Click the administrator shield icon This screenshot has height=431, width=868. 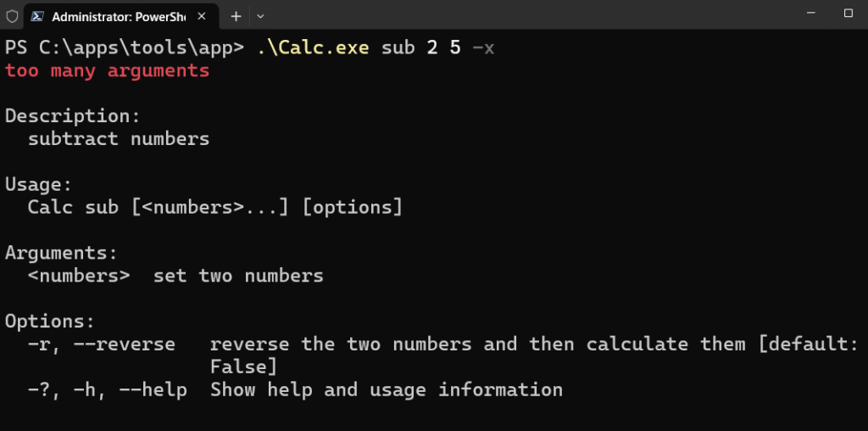click(12, 17)
